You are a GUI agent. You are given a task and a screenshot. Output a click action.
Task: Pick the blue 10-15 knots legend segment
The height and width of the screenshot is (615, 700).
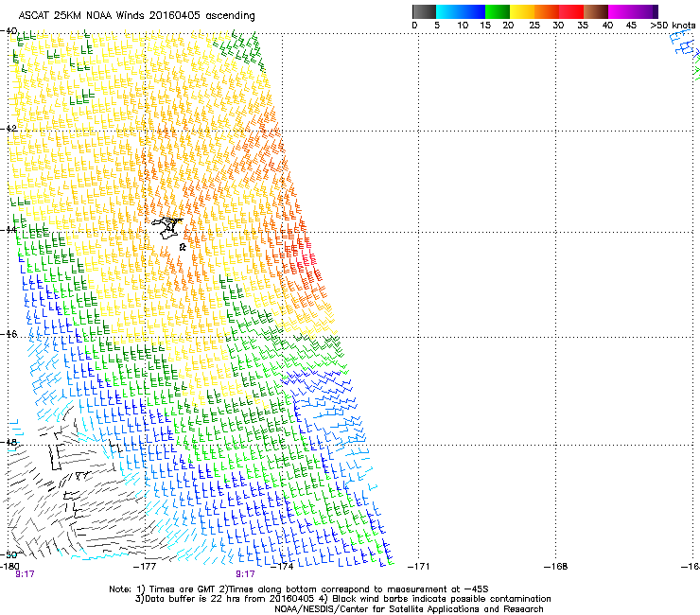coord(473,11)
